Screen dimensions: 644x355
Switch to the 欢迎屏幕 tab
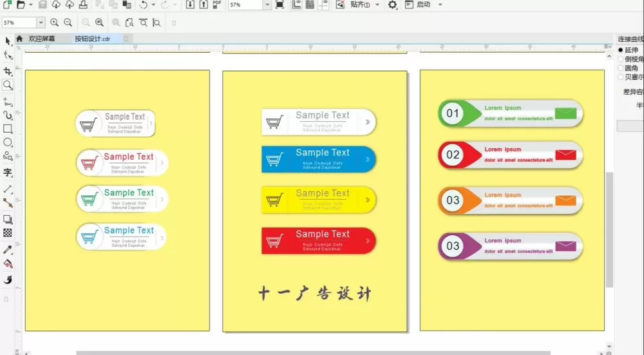click(x=41, y=39)
